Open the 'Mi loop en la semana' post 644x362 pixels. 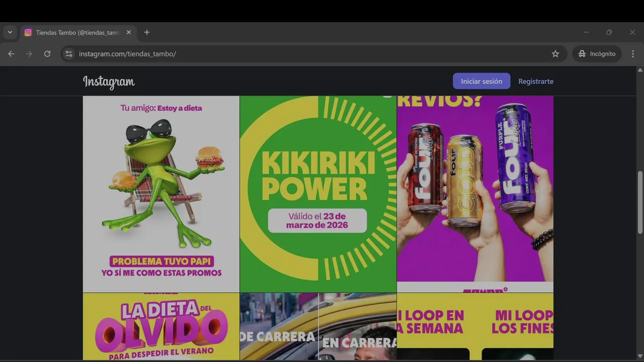click(475, 326)
